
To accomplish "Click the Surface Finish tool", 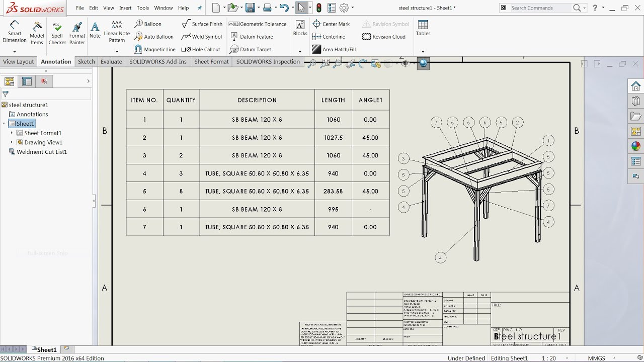I will click(x=202, y=24).
